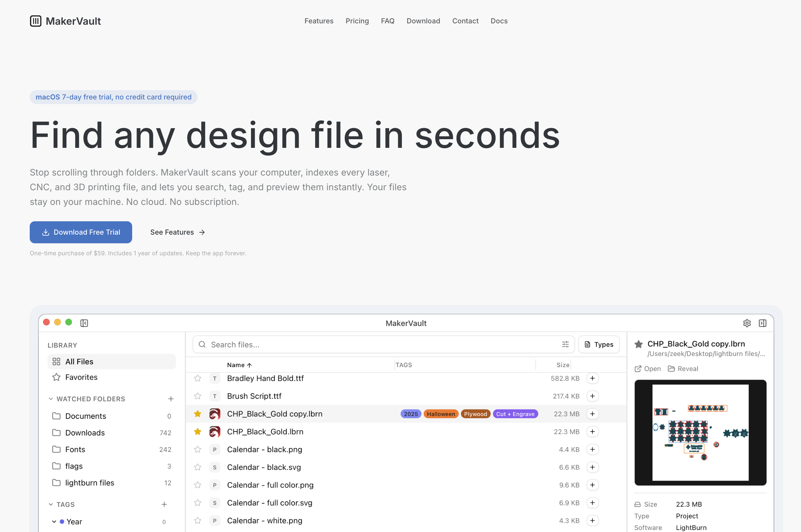Click the 2025 tag pill
The image size is (801, 532).
pos(411,414)
